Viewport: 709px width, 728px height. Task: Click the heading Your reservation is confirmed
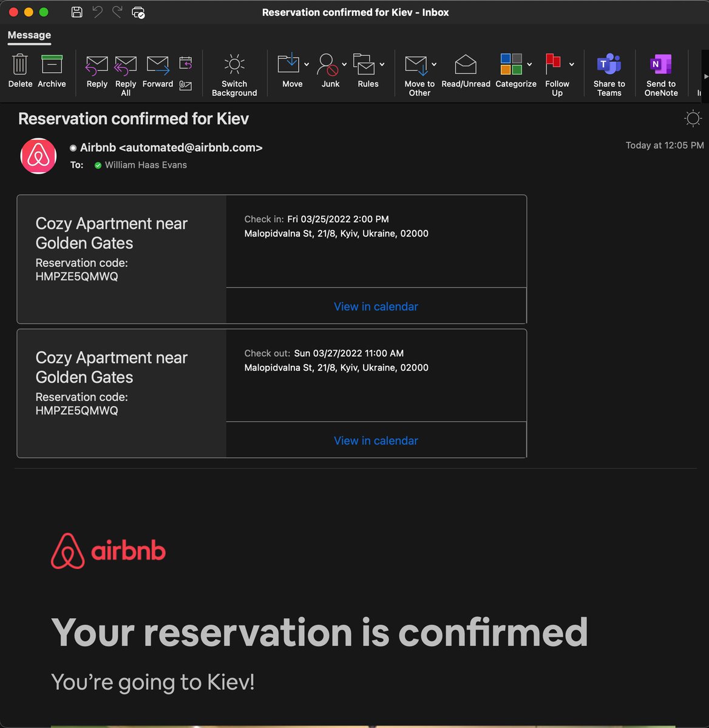[x=319, y=632]
